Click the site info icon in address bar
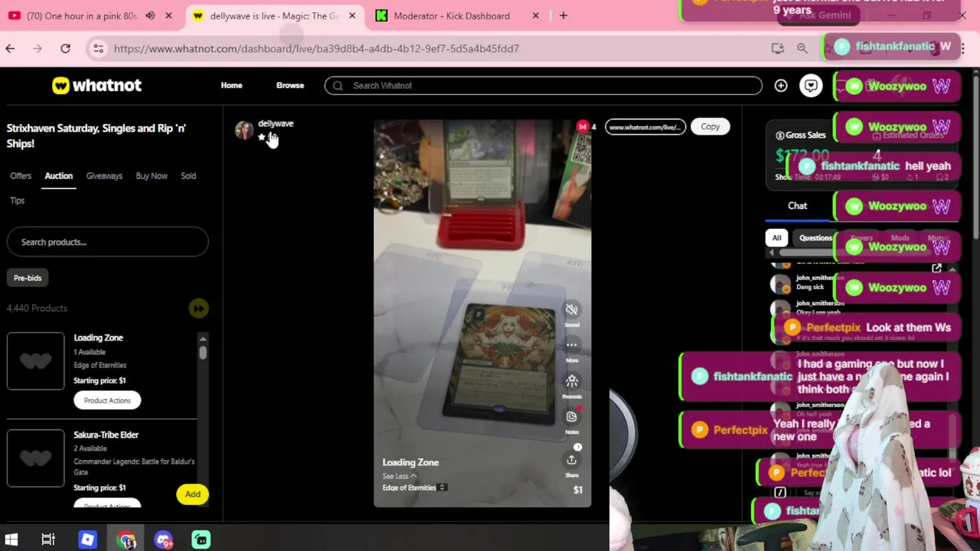The height and width of the screenshot is (551, 980). pyautogui.click(x=98, y=48)
